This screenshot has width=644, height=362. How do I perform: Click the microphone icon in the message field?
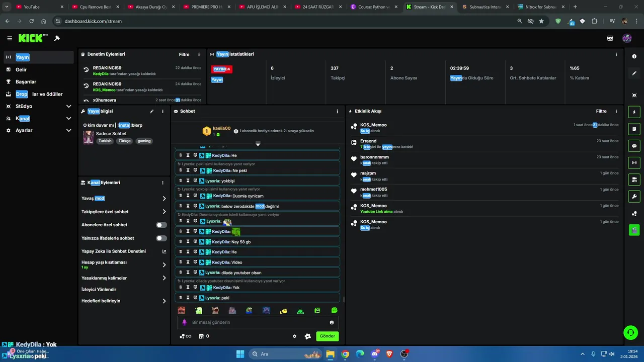coord(184,322)
